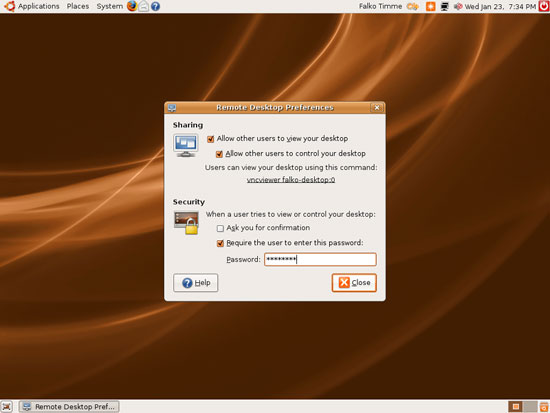Toggle Allow other users to control your desktop
This screenshot has width=550, height=413.
tap(219, 154)
